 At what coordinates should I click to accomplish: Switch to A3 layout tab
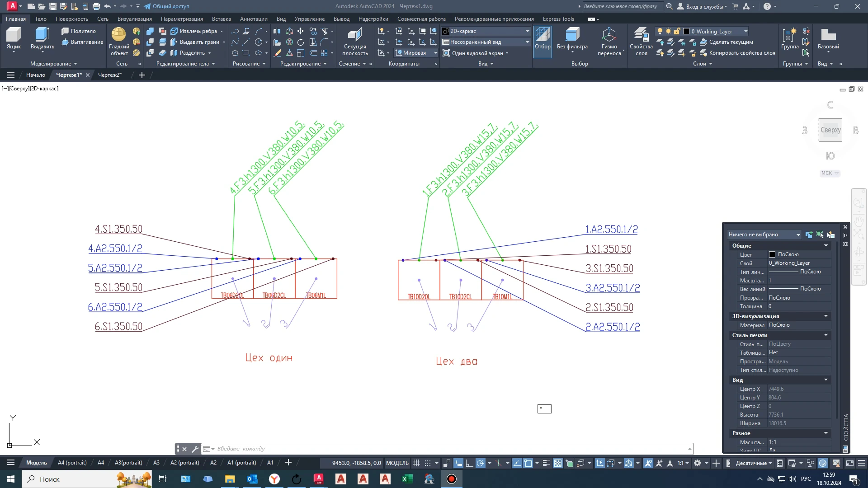pos(156,463)
